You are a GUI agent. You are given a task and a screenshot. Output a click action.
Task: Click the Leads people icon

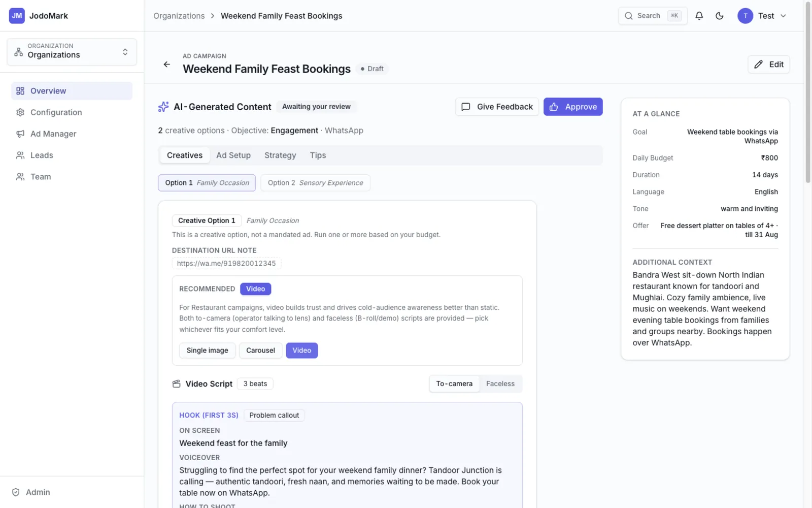pos(20,155)
